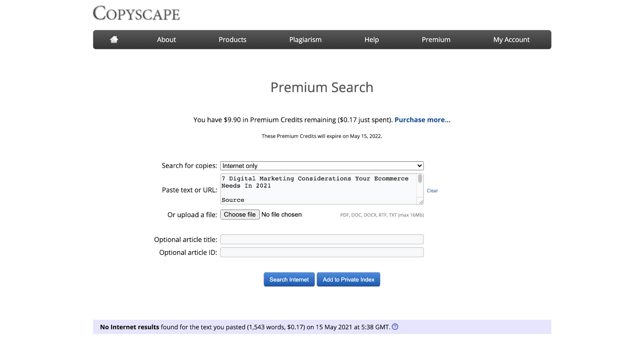Clear the pasted text via Clear link
The image size is (644, 353).
point(432,191)
